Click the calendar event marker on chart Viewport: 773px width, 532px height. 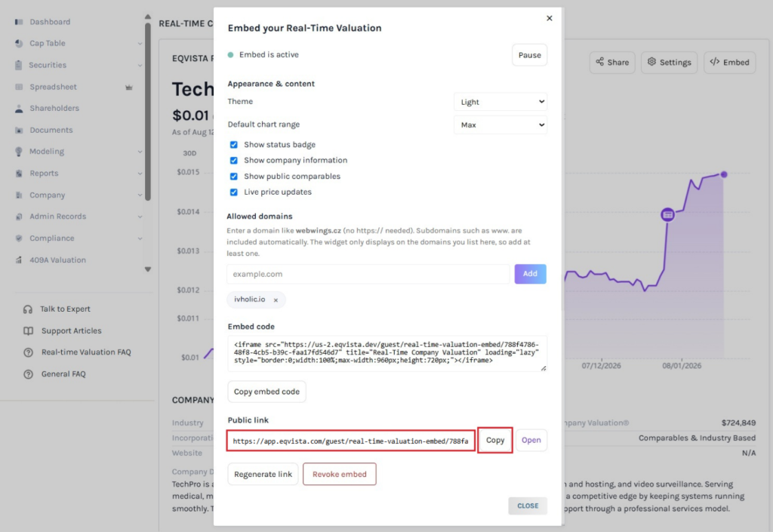(x=667, y=215)
